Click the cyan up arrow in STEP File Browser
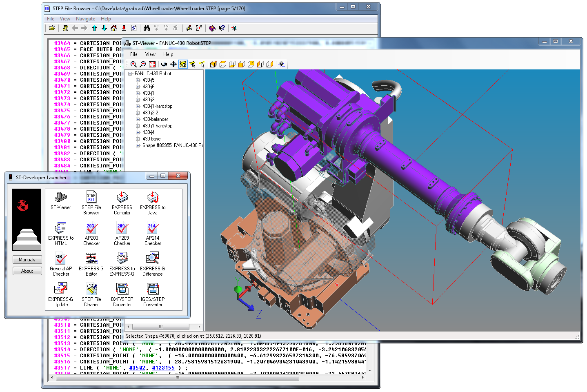The image size is (587, 392). click(x=94, y=28)
